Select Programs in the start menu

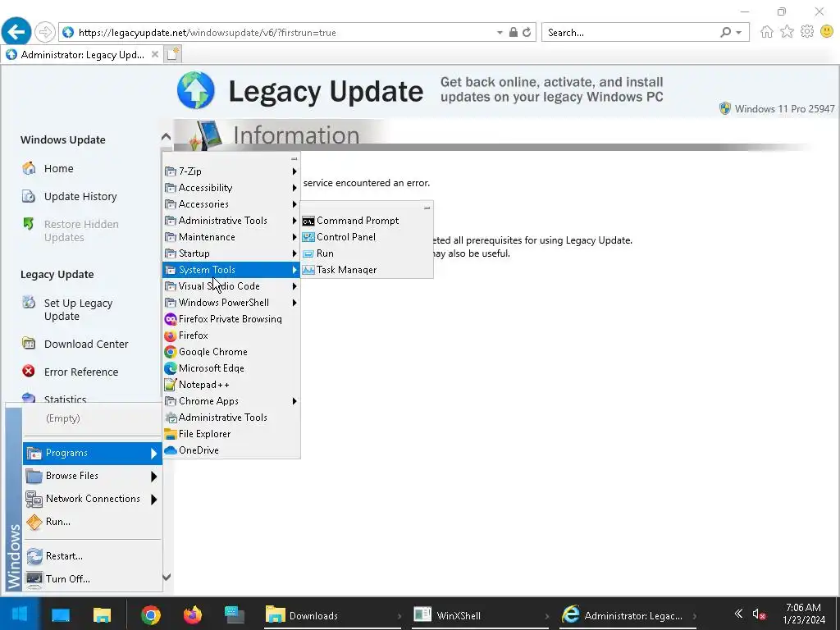(92, 453)
